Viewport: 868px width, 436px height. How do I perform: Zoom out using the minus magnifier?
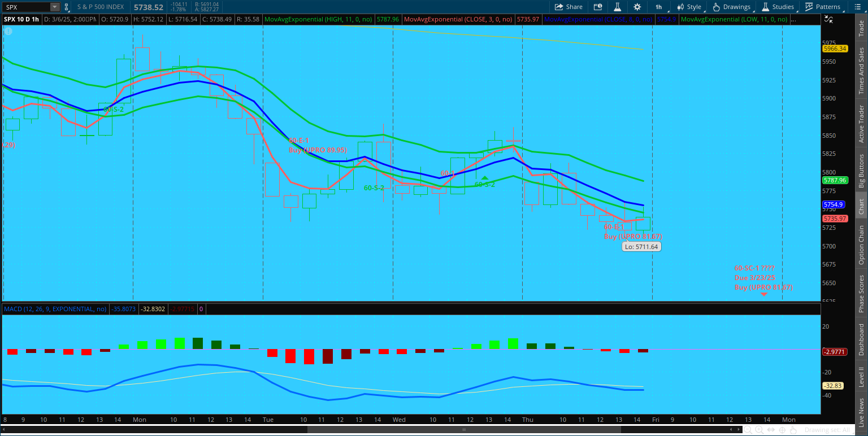tap(748, 430)
